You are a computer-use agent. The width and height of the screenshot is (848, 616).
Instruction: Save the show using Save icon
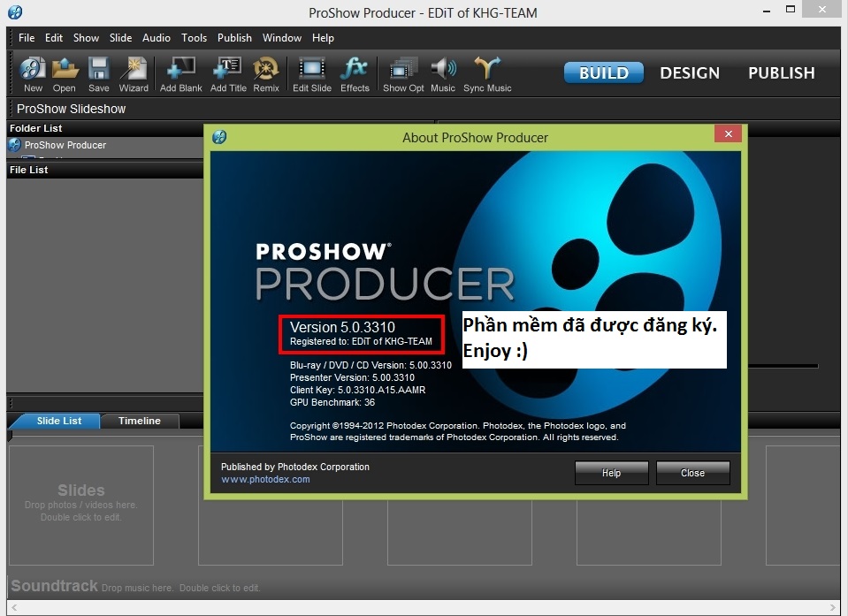[98, 74]
